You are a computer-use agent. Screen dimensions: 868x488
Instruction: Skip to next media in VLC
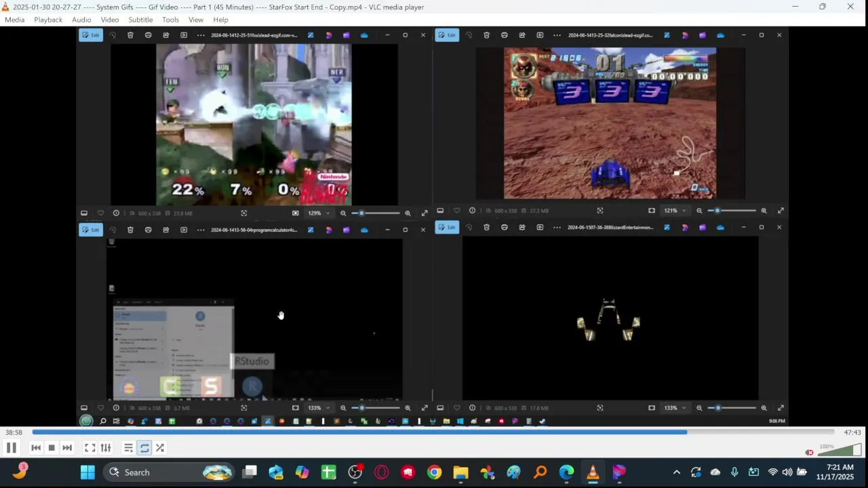[x=67, y=447]
